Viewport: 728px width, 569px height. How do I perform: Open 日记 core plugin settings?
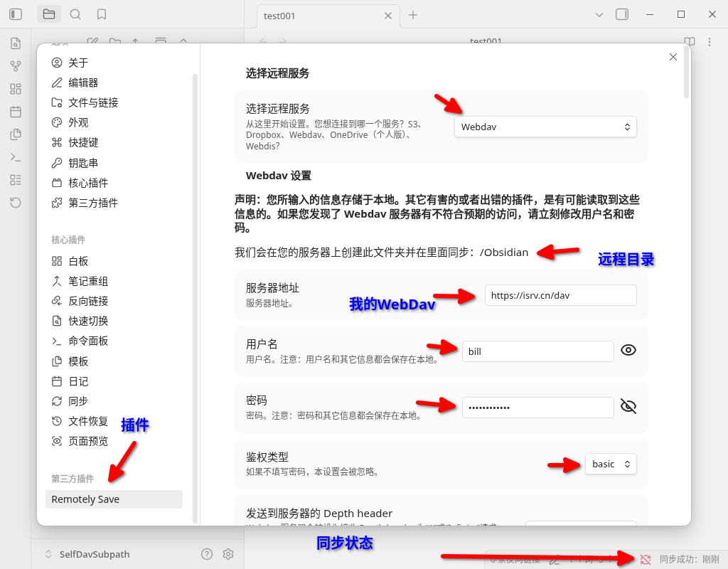[x=114, y=381]
